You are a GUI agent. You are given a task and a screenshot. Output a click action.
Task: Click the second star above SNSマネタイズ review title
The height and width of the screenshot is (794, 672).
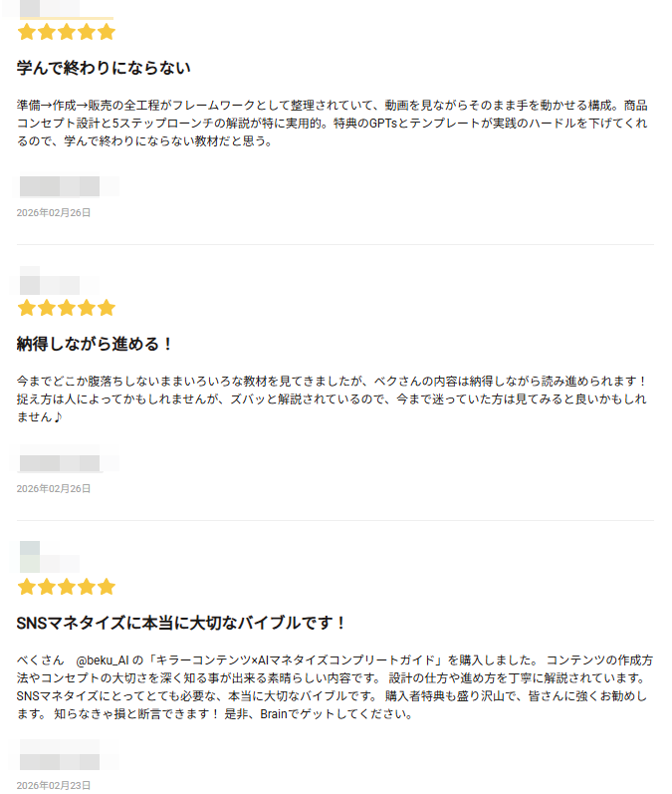[x=47, y=587]
